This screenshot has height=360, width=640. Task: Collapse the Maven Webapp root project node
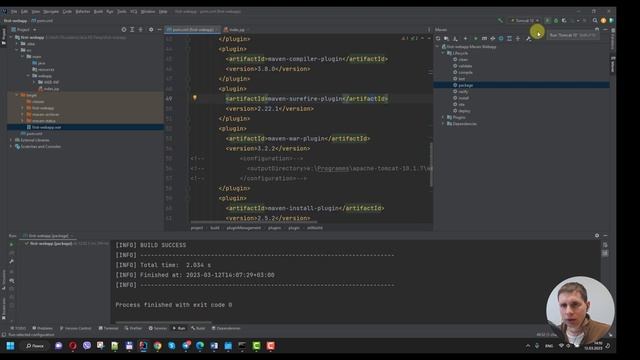(438, 47)
